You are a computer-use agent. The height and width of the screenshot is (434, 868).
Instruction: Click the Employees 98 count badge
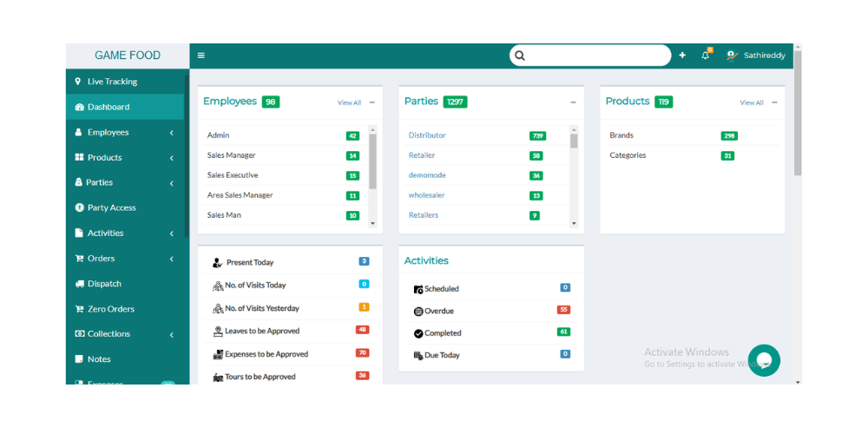271,102
